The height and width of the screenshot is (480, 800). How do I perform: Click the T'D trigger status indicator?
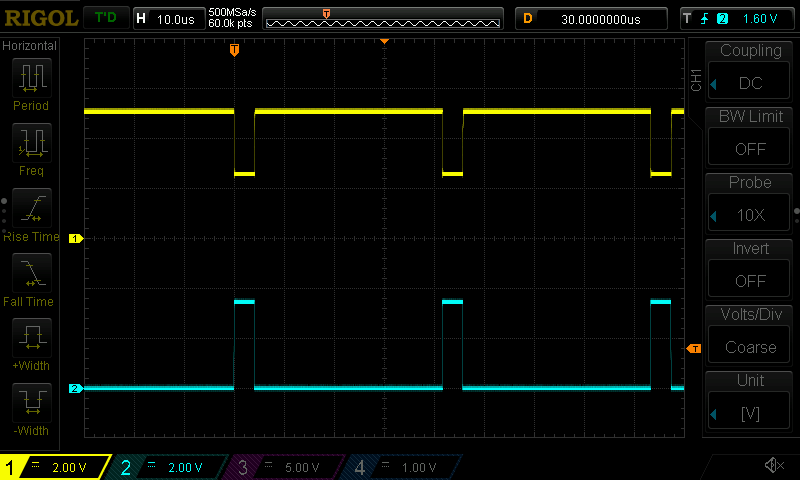tap(106, 18)
